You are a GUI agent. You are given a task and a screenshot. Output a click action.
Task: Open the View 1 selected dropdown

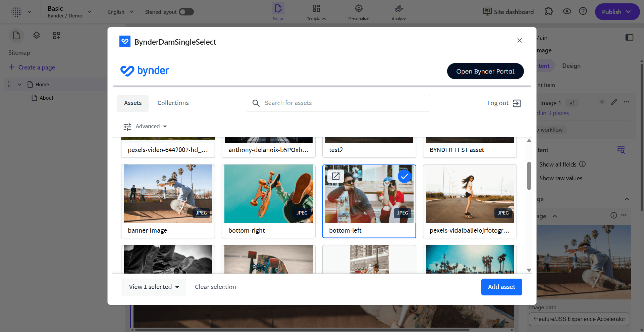tap(154, 287)
